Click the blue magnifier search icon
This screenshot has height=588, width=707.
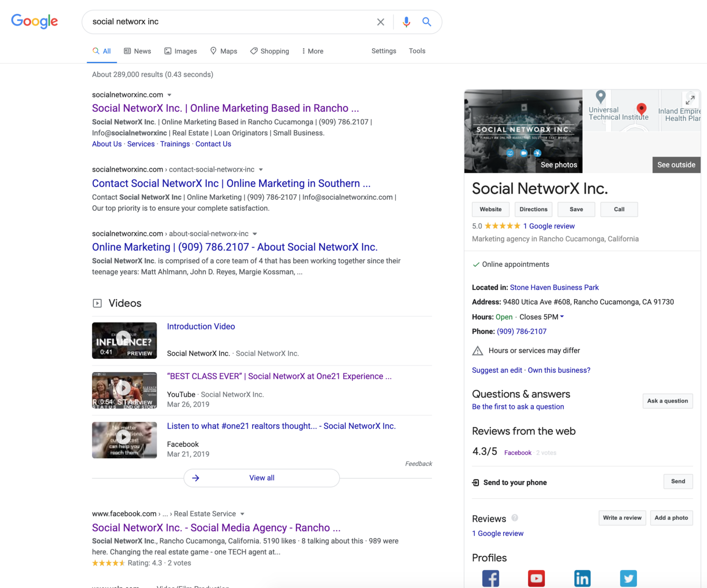tap(427, 22)
